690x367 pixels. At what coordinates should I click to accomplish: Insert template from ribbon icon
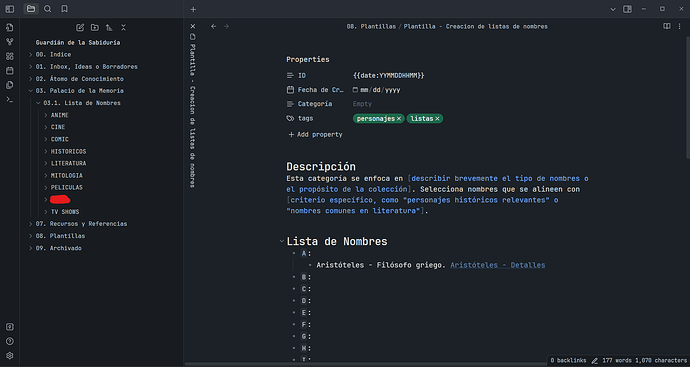coord(10,85)
